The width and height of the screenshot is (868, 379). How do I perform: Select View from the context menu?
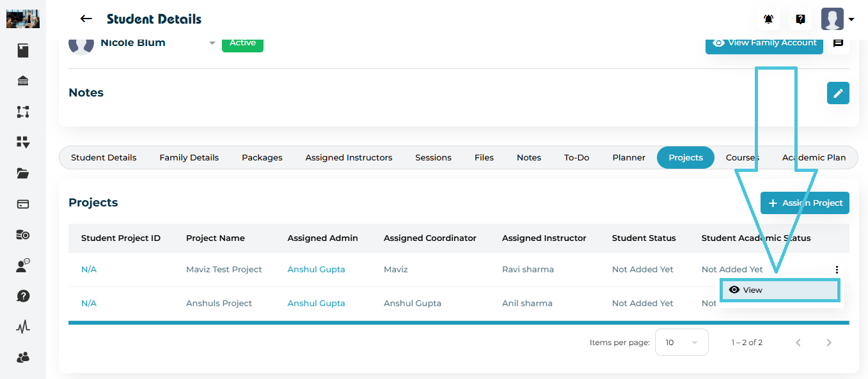778,290
